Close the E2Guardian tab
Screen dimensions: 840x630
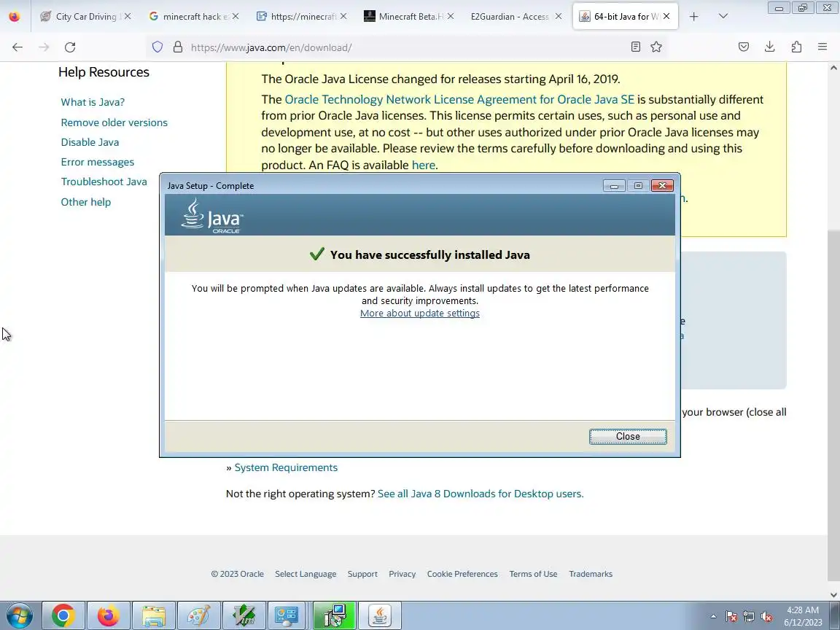(559, 17)
